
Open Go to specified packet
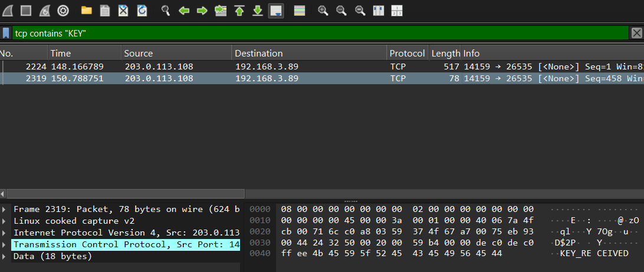tap(221, 11)
